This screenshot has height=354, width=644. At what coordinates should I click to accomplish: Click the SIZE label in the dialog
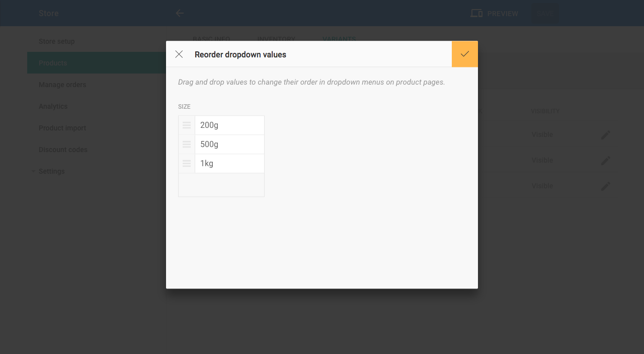(184, 107)
